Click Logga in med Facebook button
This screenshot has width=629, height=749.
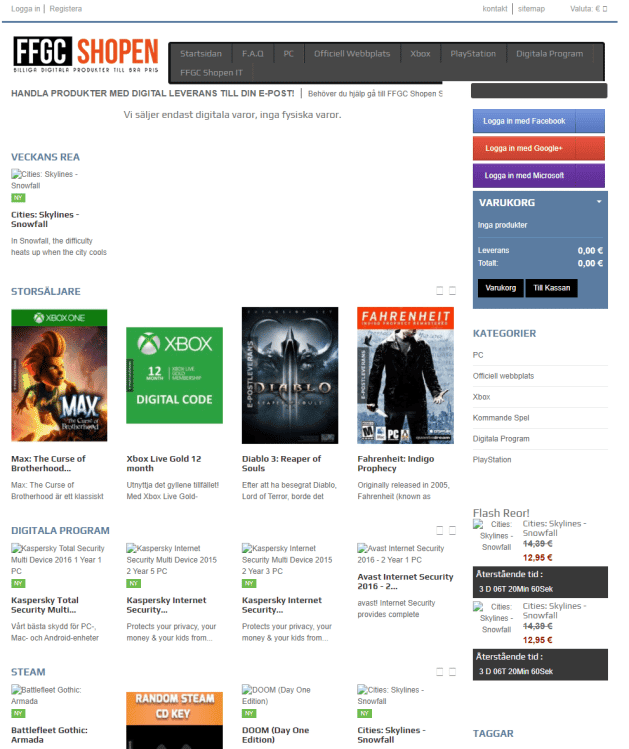click(539, 121)
